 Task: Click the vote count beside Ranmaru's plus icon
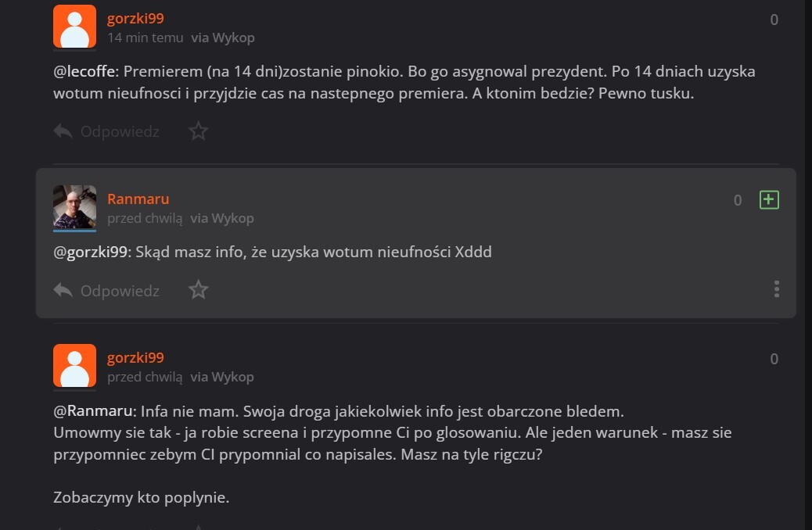pyautogui.click(x=737, y=201)
